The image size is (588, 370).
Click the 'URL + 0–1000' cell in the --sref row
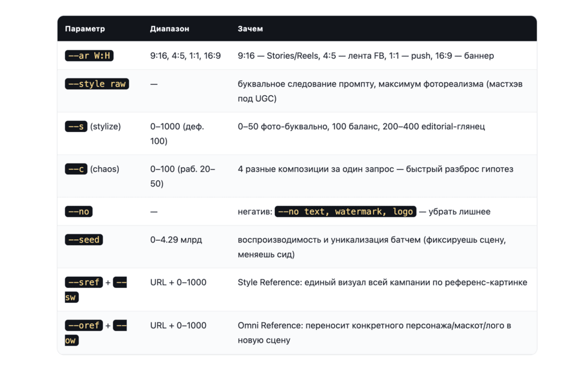click(x=178, y=282)
